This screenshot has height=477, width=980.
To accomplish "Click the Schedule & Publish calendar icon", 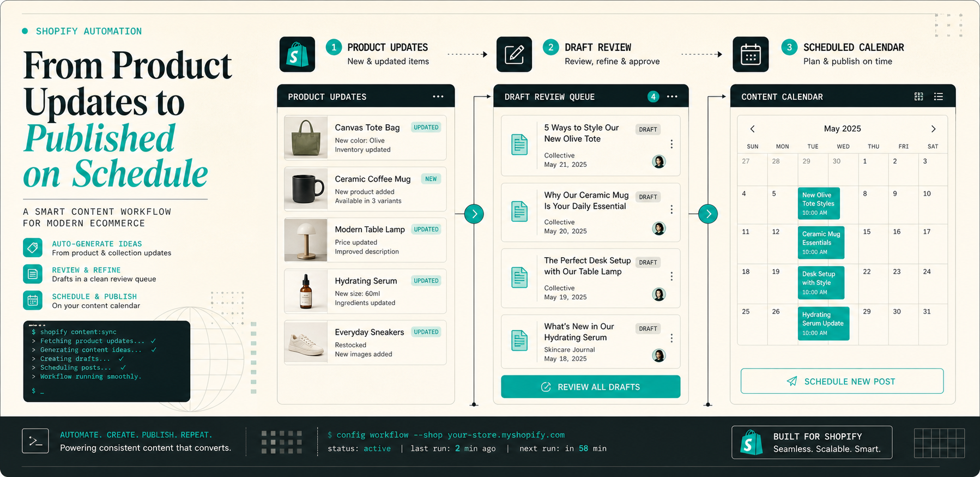I will 33,300.
